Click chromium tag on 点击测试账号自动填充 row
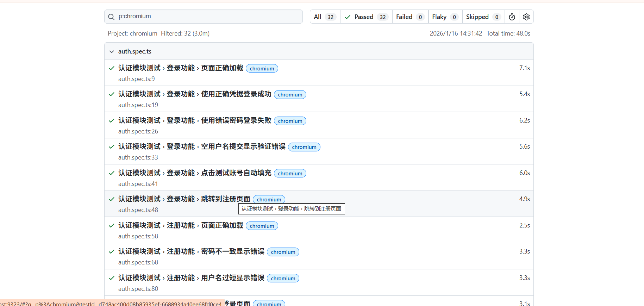 (x=290, y=173)
